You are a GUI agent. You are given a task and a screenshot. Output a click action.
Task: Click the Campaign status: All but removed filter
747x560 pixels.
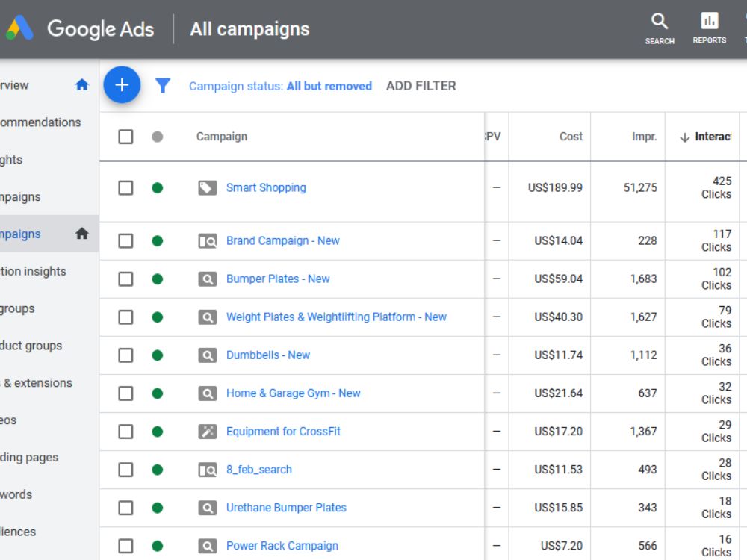pos(280,86)
